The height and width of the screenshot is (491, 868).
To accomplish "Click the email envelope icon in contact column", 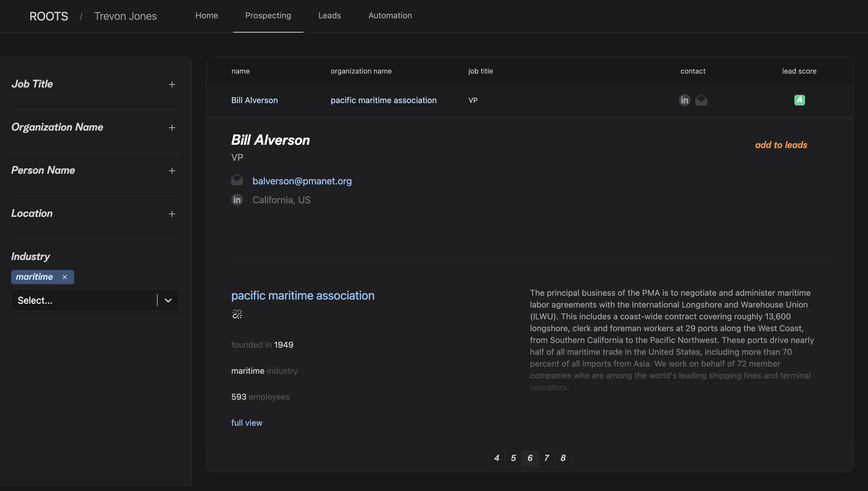I will click(x=701, y=100).
